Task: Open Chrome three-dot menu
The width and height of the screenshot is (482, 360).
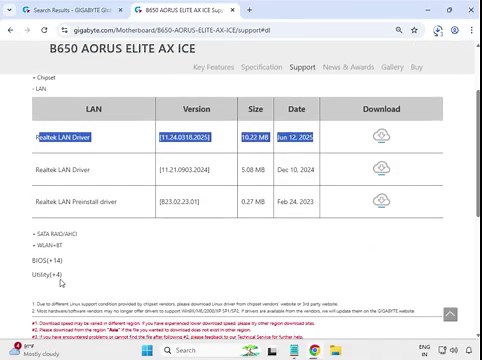Action: (x=471, y=30)
